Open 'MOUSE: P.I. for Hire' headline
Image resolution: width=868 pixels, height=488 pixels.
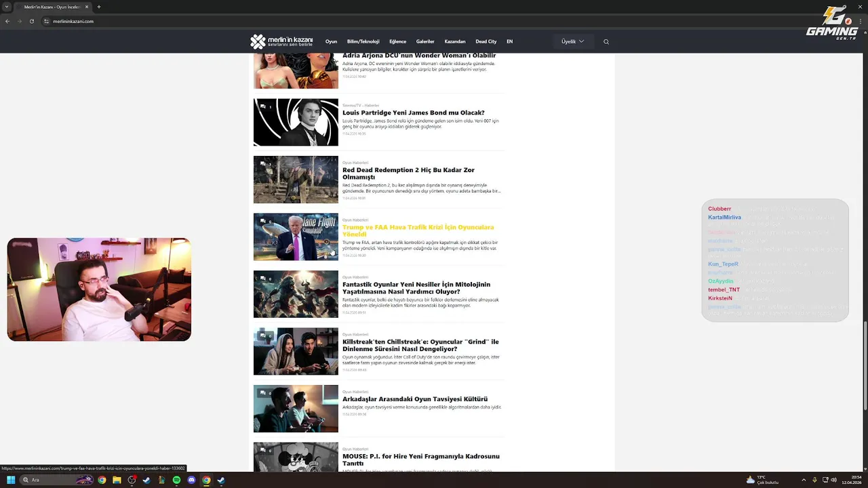point(420,460)
